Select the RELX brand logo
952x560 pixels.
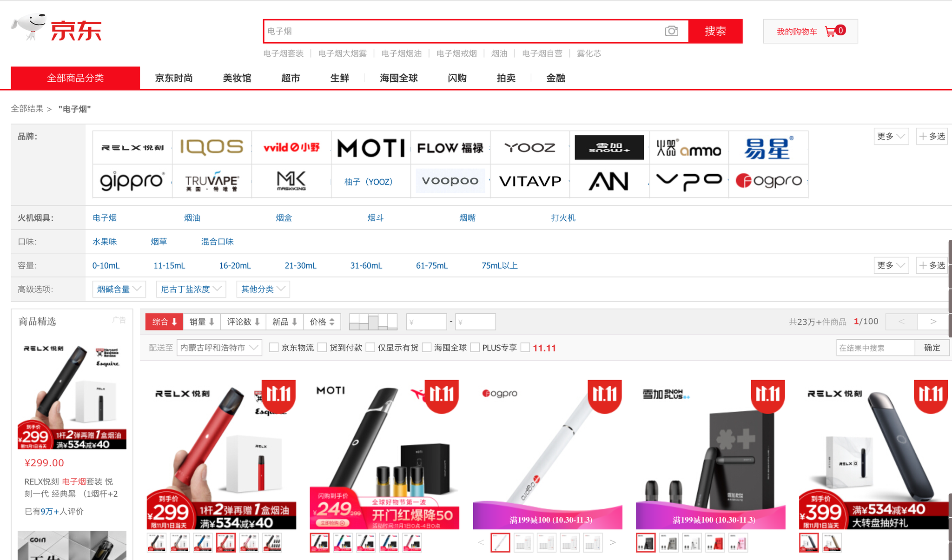[x=132, y=148]
